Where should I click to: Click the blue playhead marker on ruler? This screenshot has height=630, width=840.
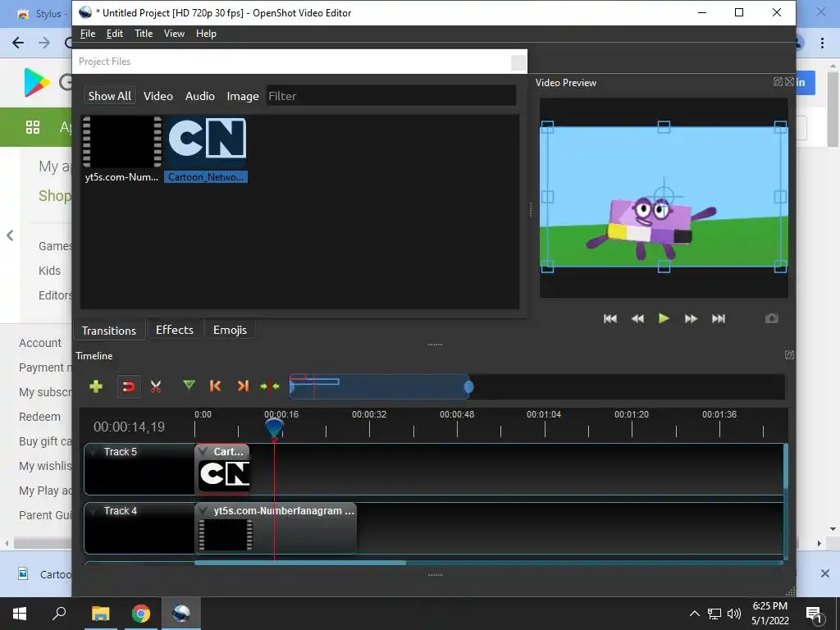click(x=274, y=428)
